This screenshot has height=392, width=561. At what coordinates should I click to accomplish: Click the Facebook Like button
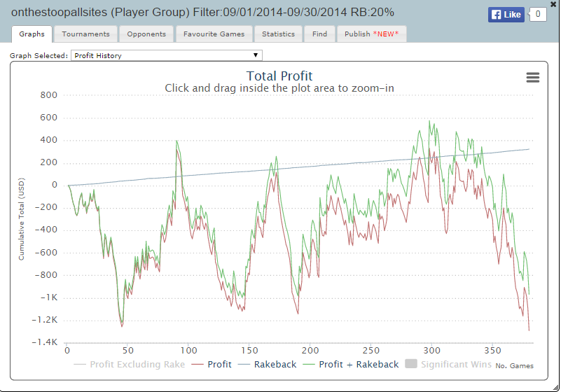(x=506, y=15)
